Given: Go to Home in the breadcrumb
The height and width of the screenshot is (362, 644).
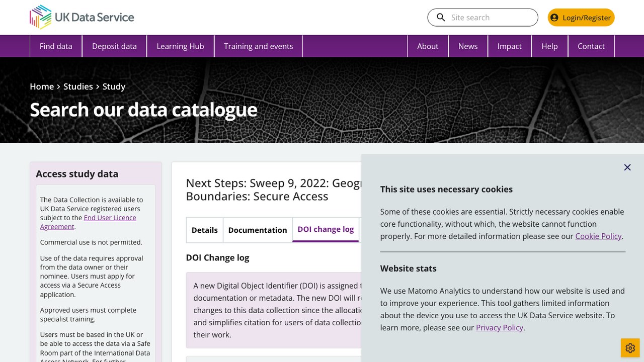Looking at the screenshot, I should [x=42, y=86].
